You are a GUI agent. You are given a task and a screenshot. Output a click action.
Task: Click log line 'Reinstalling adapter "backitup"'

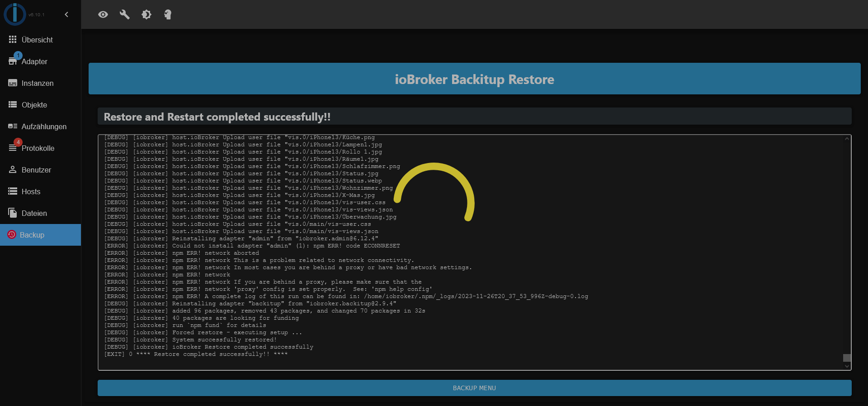pos(250,303)
